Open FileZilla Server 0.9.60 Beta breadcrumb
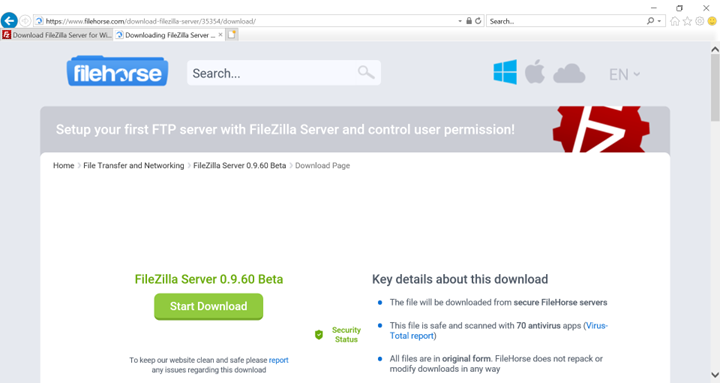Screen dimensions: 720x383 pyautogui.click(x=239, y=165)
